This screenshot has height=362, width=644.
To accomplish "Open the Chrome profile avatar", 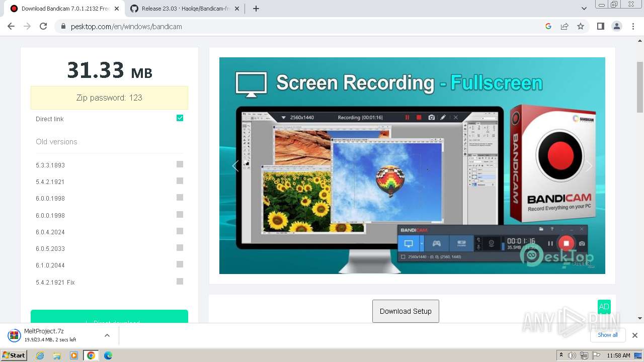I will coord(616,26).
